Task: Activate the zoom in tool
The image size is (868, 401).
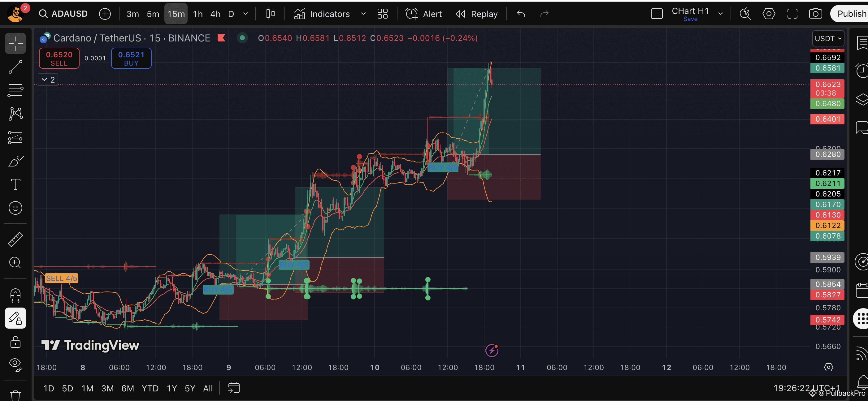Action: [x=15, y=263]
